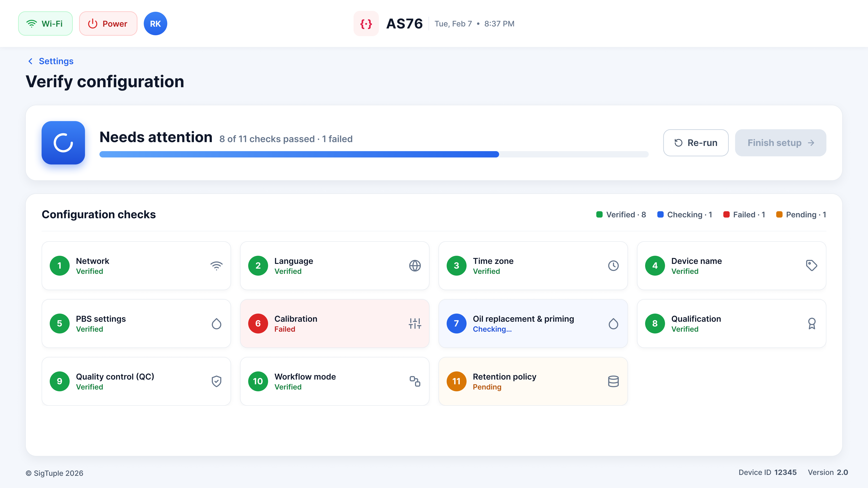
Task: Click the globe icon on Language card
Action: coord(415,266)
